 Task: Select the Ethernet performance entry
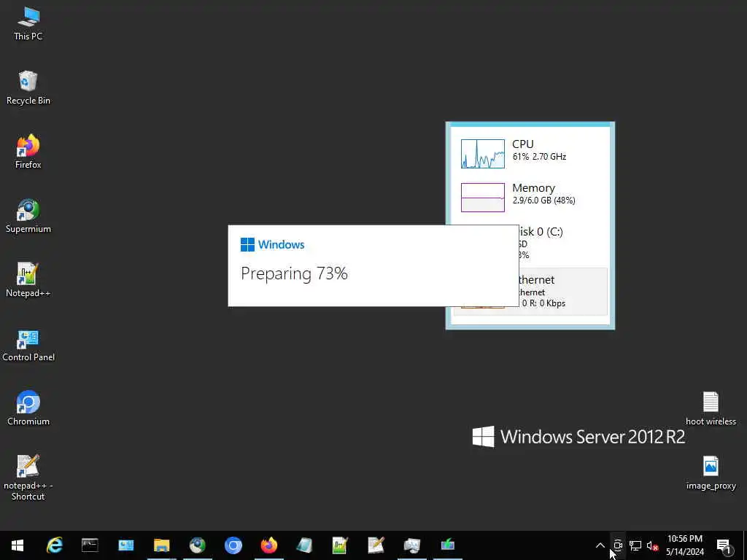pyautogui.click(x=563, y=291)
